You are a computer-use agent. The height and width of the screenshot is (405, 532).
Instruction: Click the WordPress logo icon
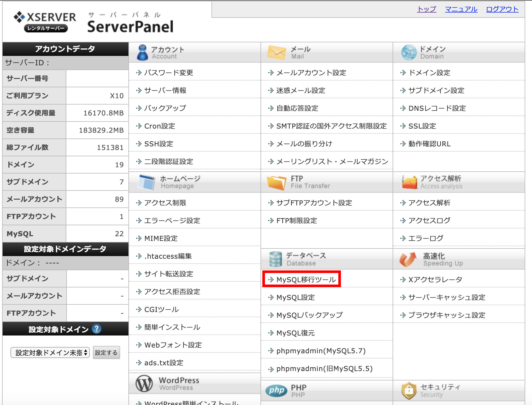[143, 383]
